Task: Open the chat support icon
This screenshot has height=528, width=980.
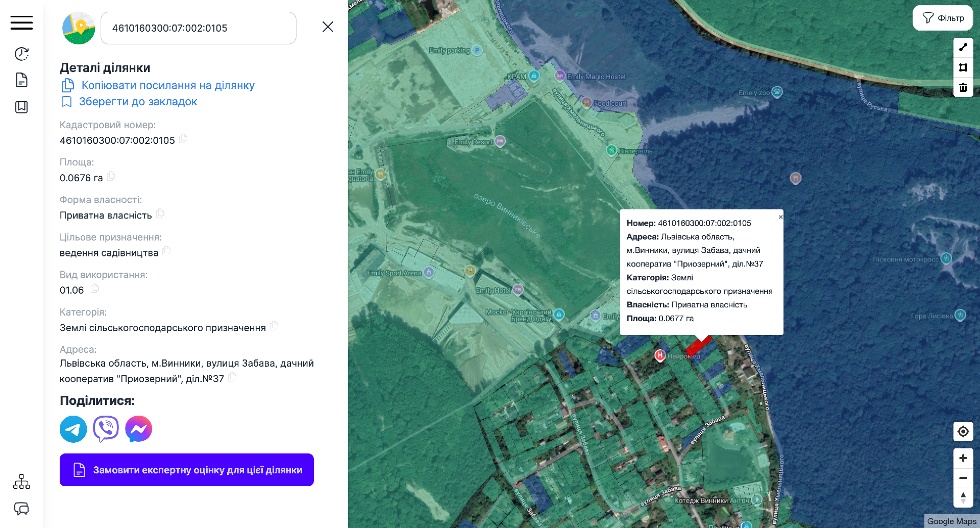Action: pyautogui.click(x=21, y=509)
